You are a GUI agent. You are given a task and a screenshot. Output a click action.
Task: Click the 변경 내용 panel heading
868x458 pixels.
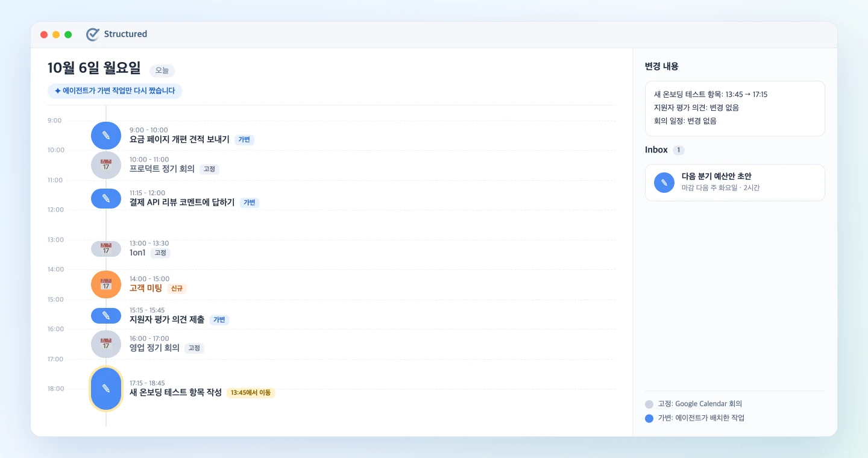(x=662, y=67)
